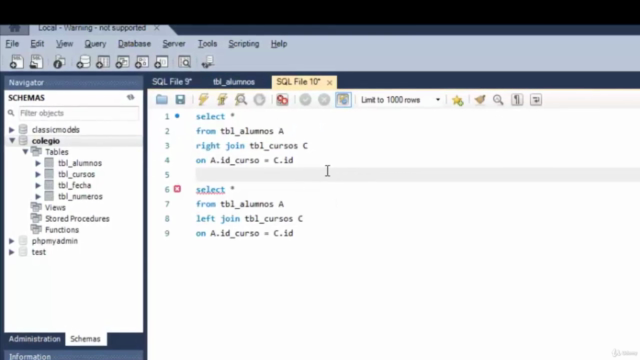Search table data toolbar icon

coord(184,62)
